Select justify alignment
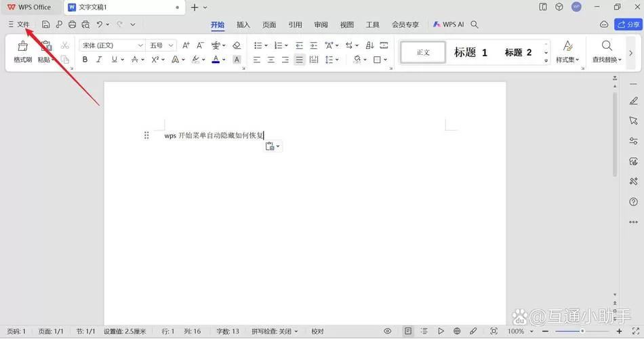Screen dimensions: 644x339 pos(300,60)
